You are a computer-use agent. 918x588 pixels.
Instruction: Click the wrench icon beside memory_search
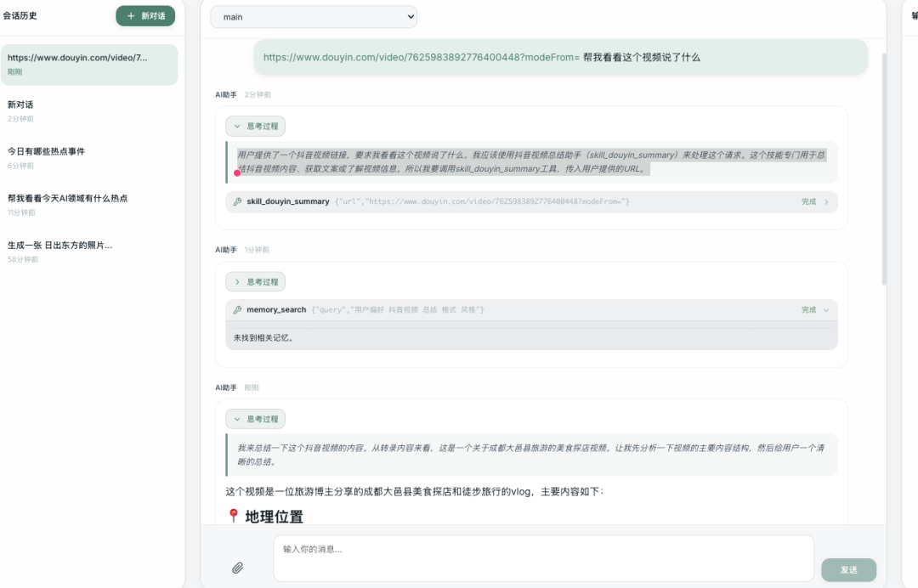(x=237, y=310)
